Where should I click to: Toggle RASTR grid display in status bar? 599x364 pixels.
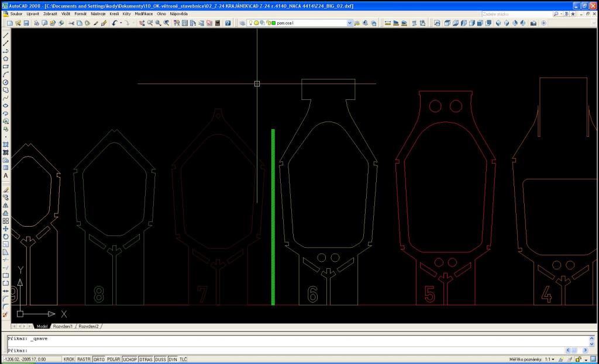(x=84, y=359)
